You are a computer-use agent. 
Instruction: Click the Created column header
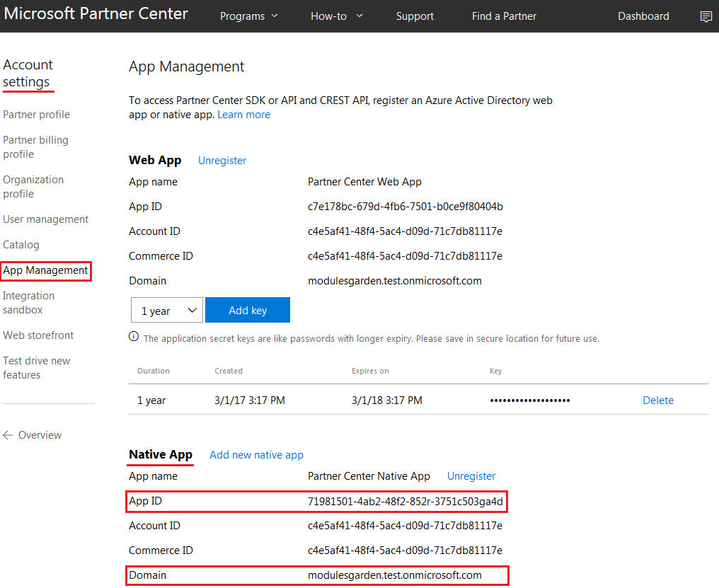[229, 371]
